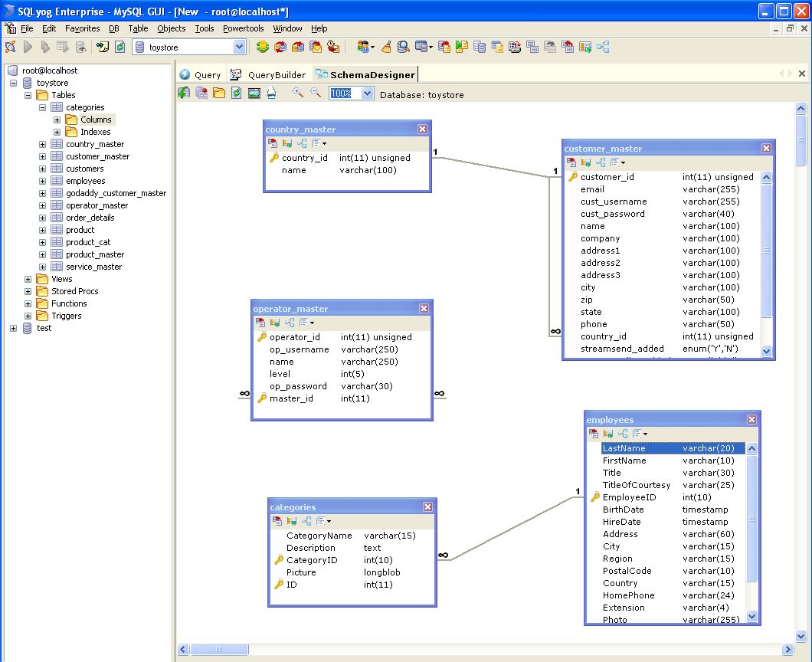
Task: Close the categories table box
Action: tap(428, 507)
